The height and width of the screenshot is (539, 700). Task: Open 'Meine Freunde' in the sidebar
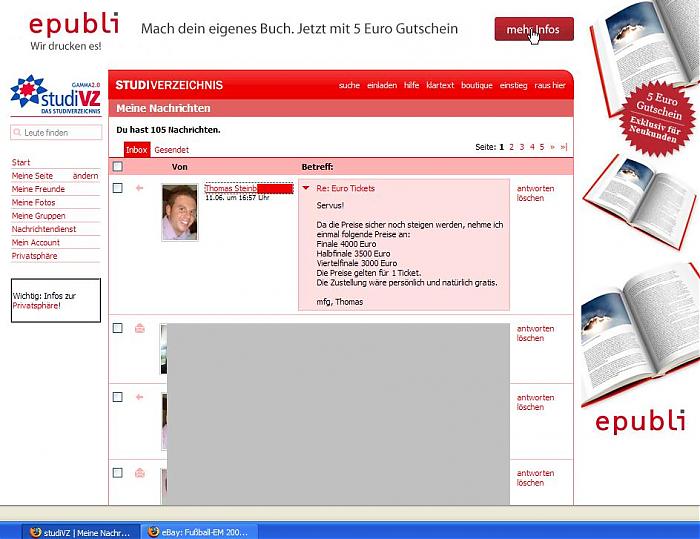click(38, 189)
